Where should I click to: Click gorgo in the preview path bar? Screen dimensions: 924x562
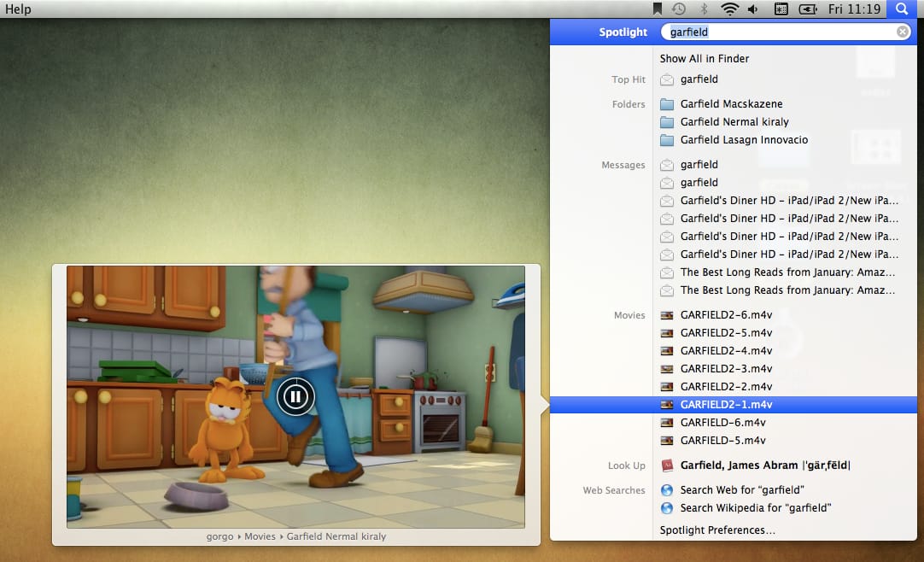coord(219,536)
